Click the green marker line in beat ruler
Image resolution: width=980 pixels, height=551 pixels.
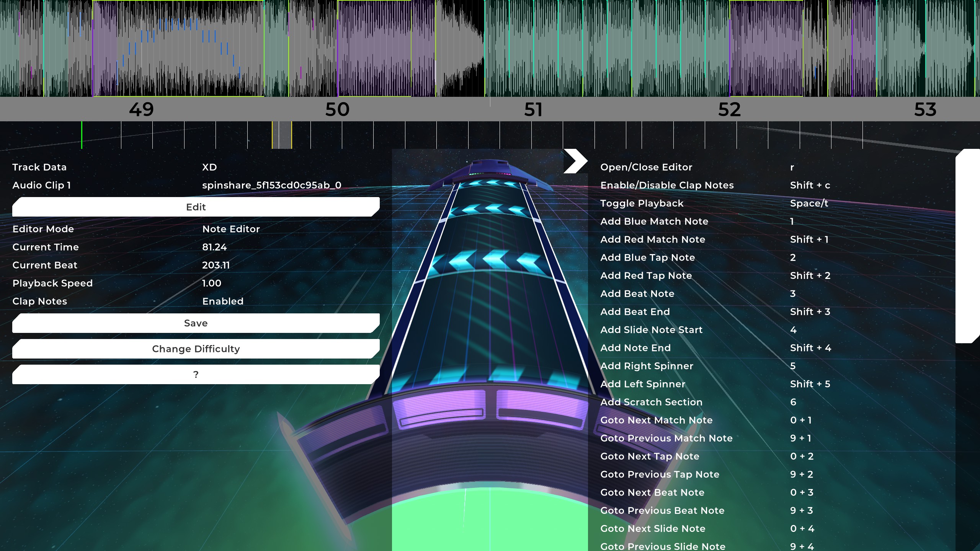coord(82,135)
